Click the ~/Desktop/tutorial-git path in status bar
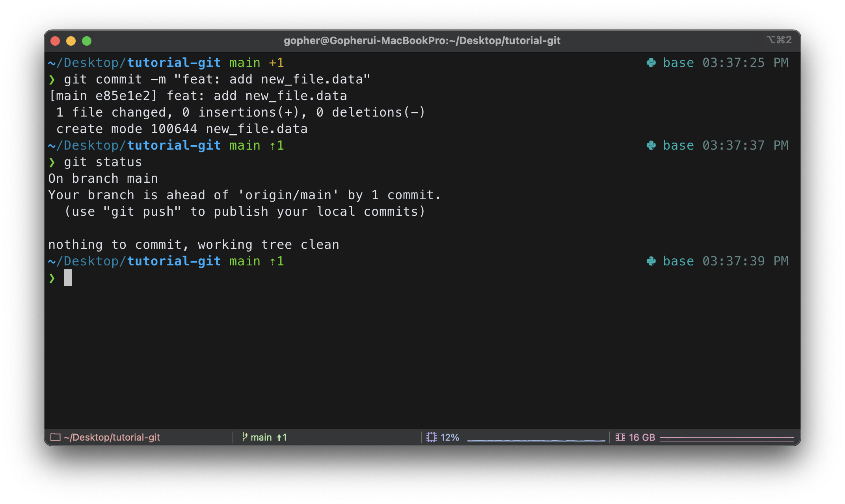This screenshot has height=504, width=845. pos(112,437)
